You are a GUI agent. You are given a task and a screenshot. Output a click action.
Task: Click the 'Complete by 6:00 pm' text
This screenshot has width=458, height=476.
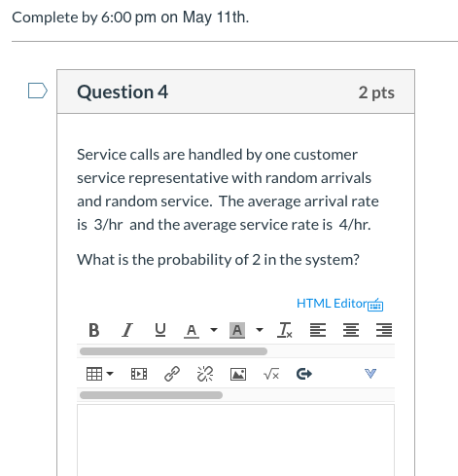pos(84,18)
